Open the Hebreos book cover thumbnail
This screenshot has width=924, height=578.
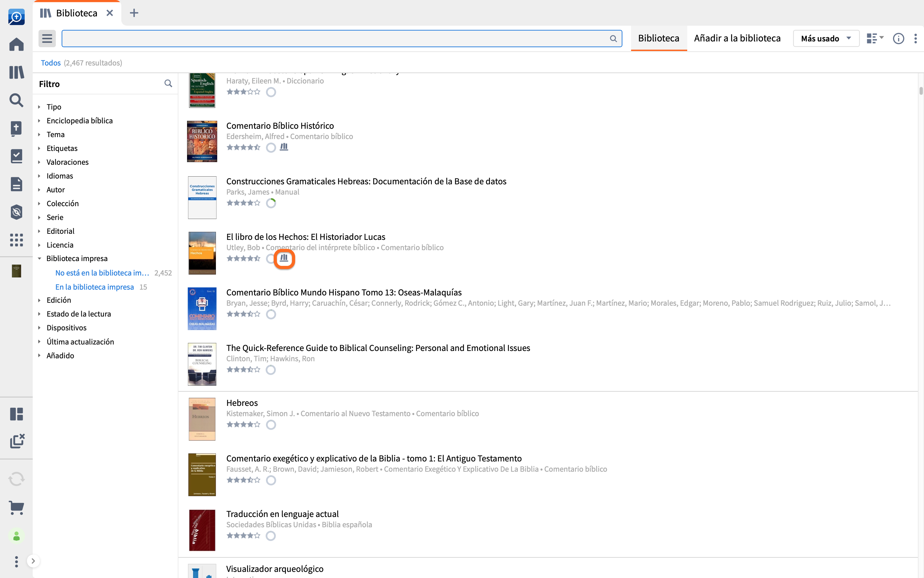pyautogui.click(x=202, y=419)
